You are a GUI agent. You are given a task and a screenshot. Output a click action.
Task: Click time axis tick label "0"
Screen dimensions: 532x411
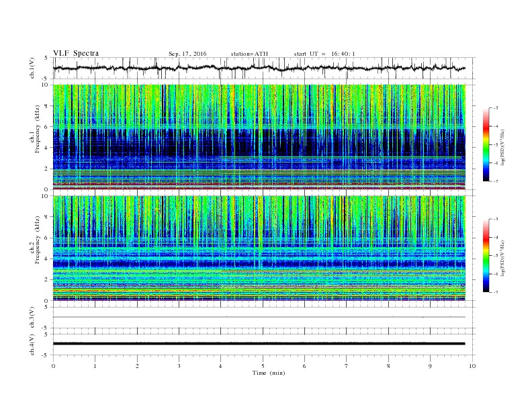pos(53,366)
